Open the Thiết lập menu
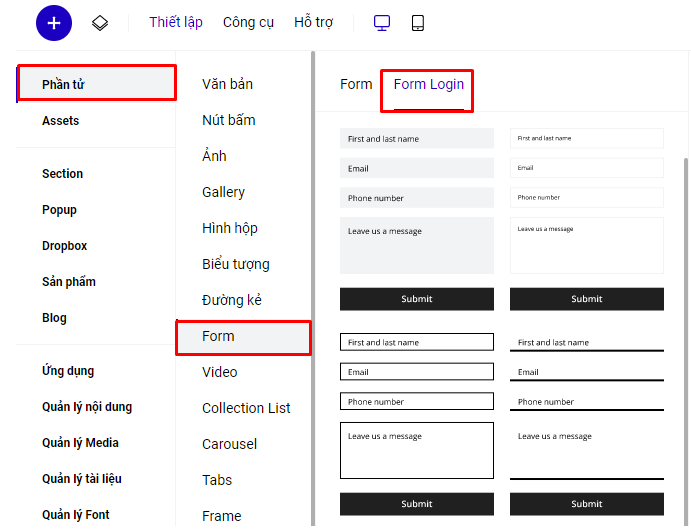This screenshot has height=531, width=691. click(176, 22)
